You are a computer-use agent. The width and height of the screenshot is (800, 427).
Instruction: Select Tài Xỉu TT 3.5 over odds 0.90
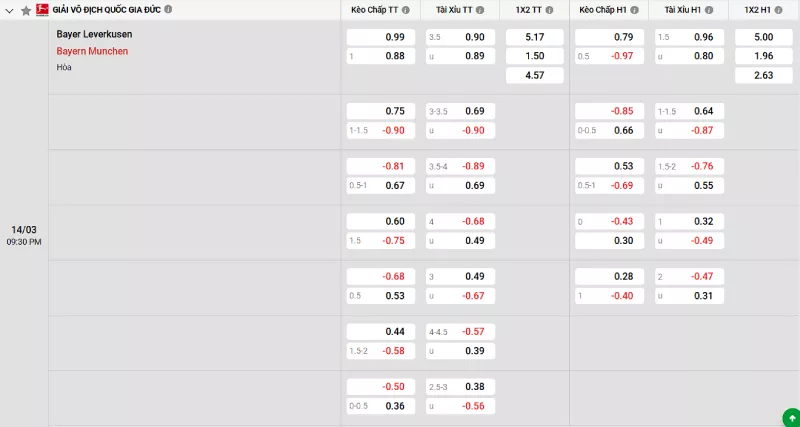460,37
